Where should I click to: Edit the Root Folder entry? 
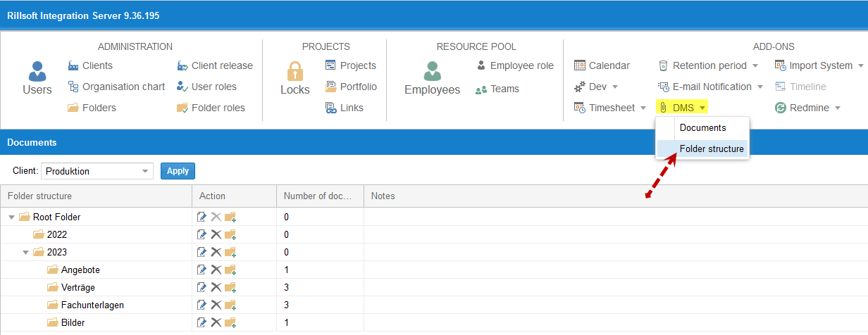[x=202, y=217]
